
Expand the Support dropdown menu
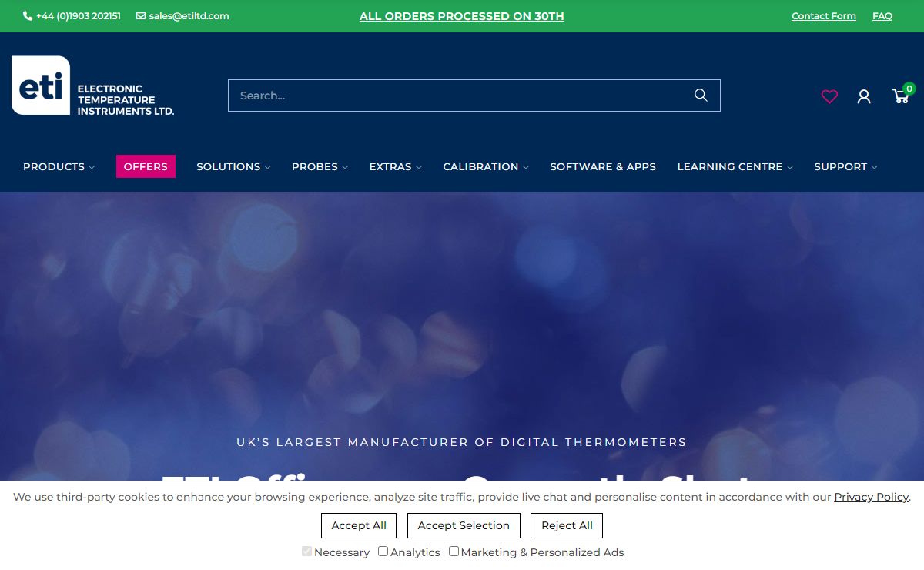pos(845,166)
